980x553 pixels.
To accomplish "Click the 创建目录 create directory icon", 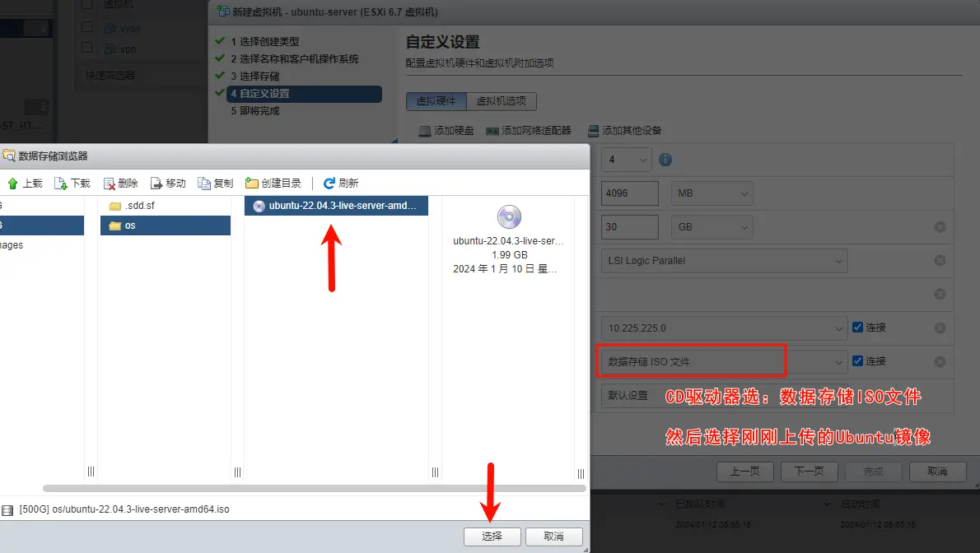I will pos(252,183).
